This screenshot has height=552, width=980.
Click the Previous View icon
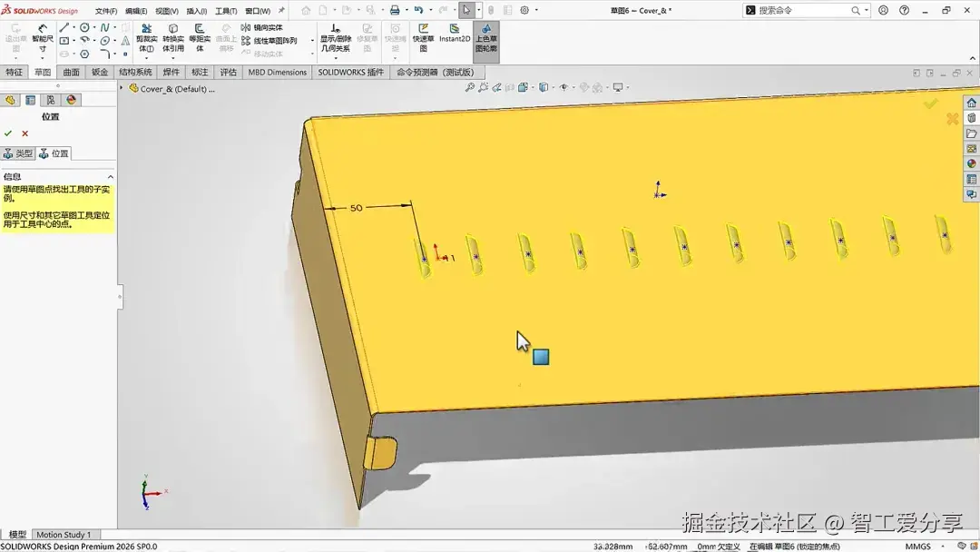[x=497, y=87]
